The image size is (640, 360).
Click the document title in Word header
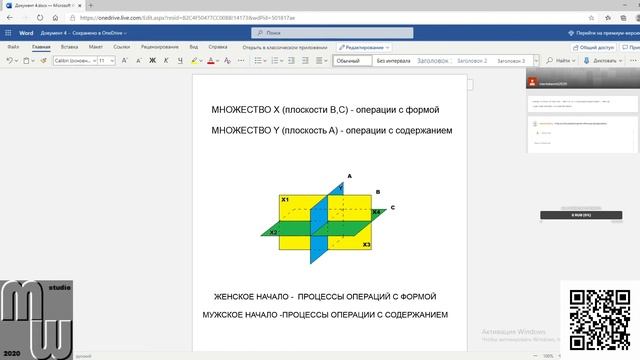point(84,33)
